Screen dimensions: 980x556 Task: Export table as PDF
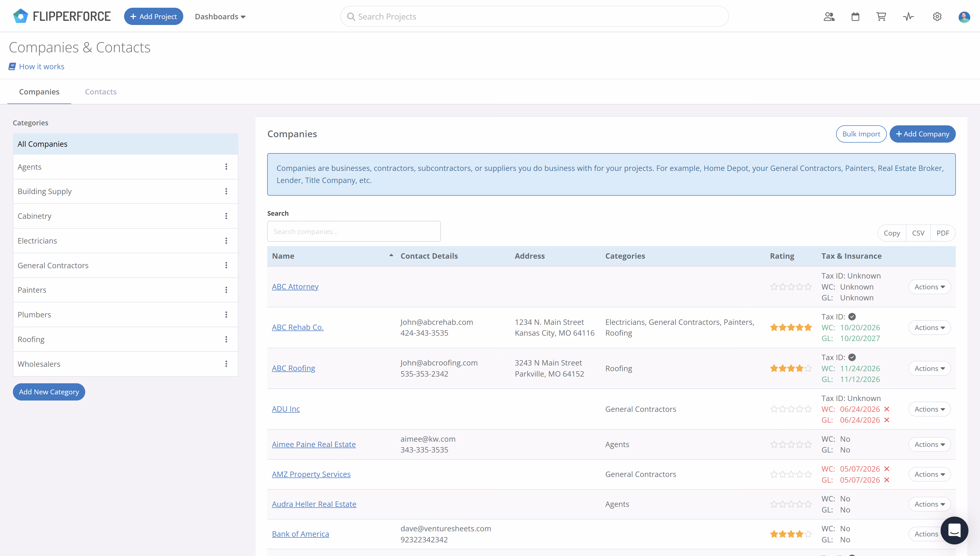pyautogui.click(x=943, y=233)
